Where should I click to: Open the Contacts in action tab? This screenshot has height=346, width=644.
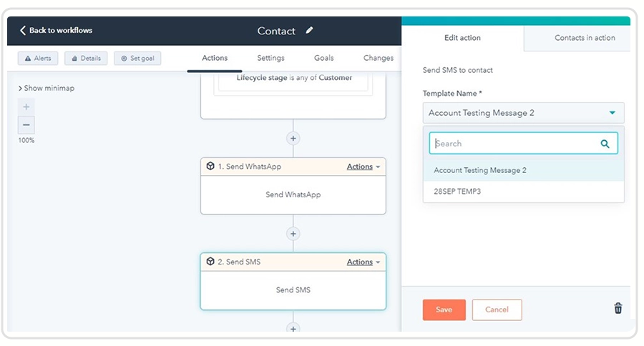(x=585, y=38)
